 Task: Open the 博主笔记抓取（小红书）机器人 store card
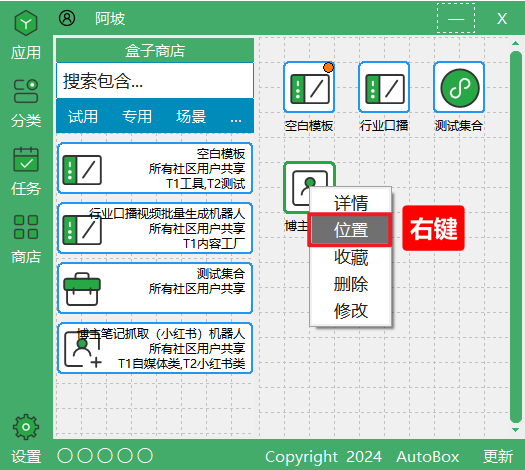coord(155,348)
